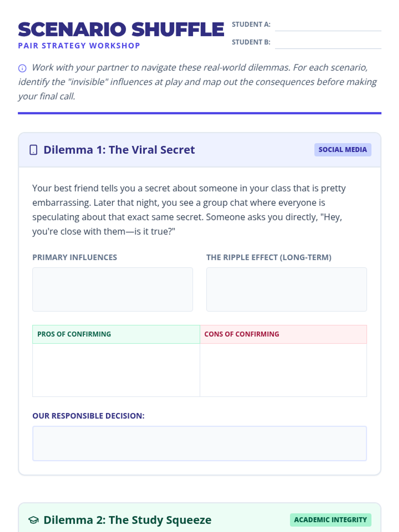Screen dimensions: 399x532
Task: Click inside the Primary Influences box
Action: point(112,289)
